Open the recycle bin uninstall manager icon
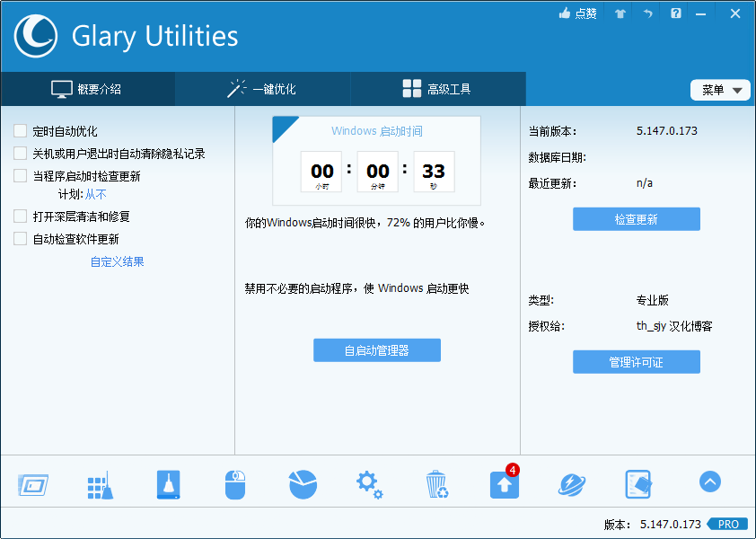Image resolution: width=756 pixels, height=539 pixels. [437, 484]
